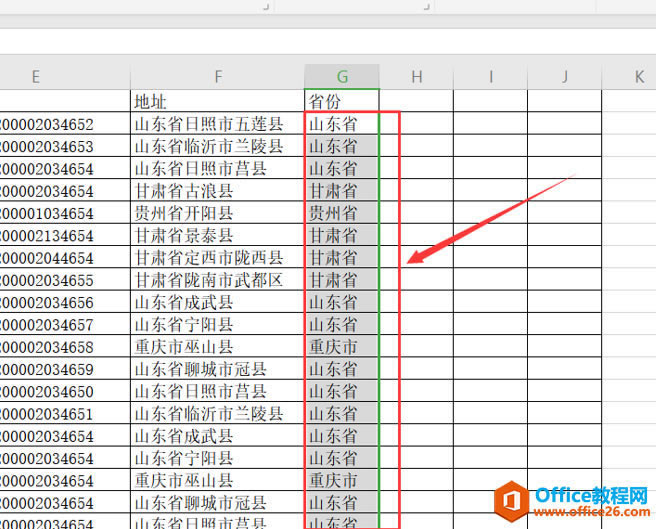
Task: Select 山东省临沂市兰陵县 in row ending 2034653
Action: (x=217, y=146)
